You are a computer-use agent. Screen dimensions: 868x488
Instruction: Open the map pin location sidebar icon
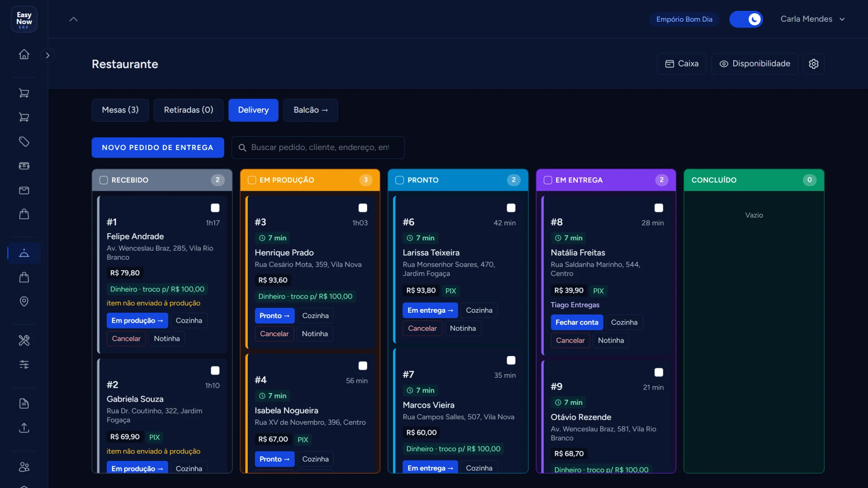24,301
